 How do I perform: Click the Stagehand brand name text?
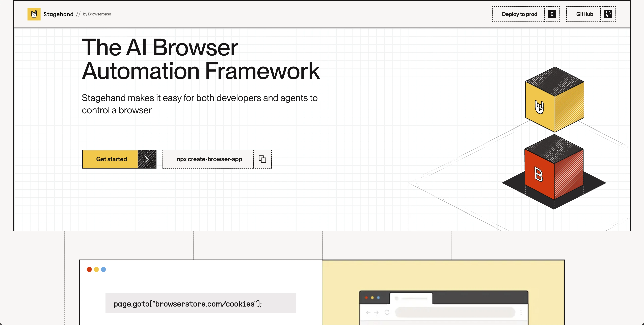click(x=58, y=14)
